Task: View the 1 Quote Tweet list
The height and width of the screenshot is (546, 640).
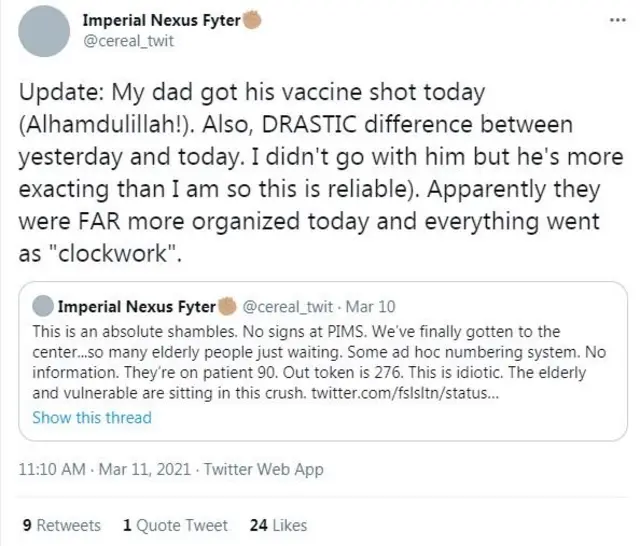Action: click(175, 524)
